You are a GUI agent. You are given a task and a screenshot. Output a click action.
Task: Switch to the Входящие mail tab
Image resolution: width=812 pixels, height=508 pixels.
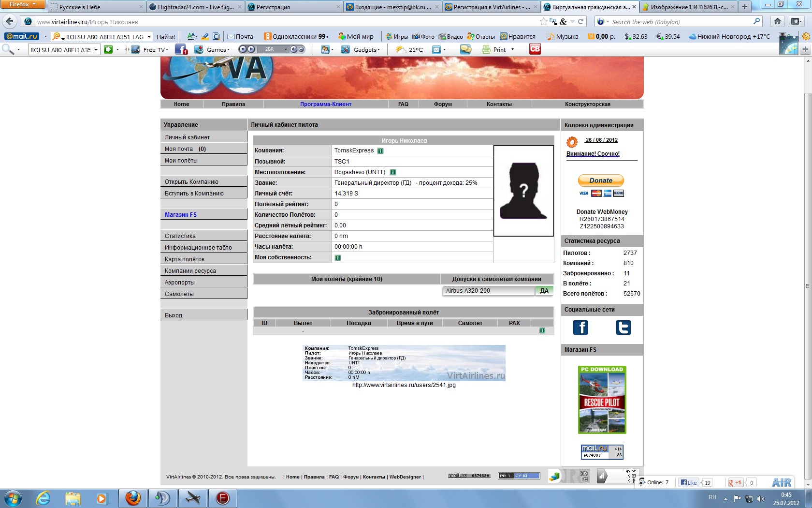[x=392, y=7]
